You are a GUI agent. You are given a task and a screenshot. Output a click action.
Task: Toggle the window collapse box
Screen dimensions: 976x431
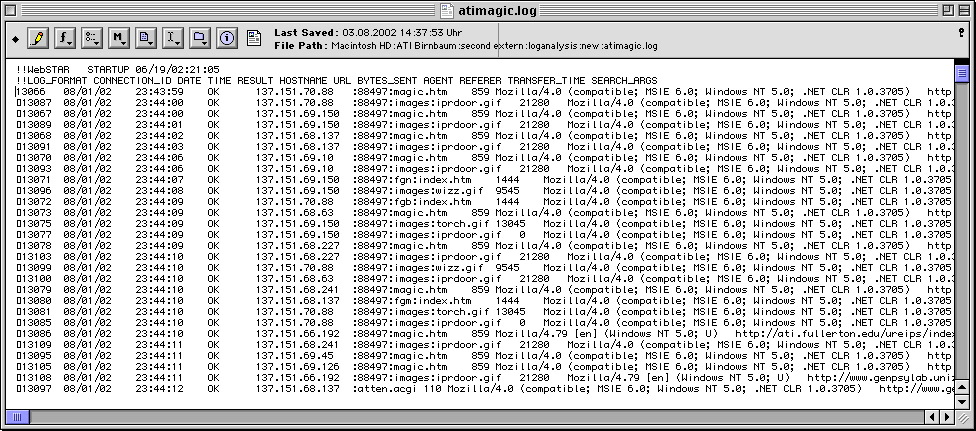pos(962,10)
